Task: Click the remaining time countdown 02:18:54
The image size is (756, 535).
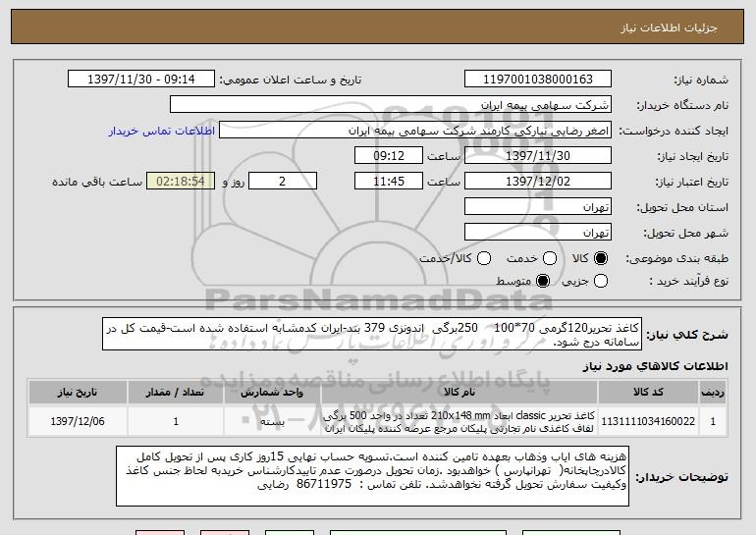Action: (181, 182)
